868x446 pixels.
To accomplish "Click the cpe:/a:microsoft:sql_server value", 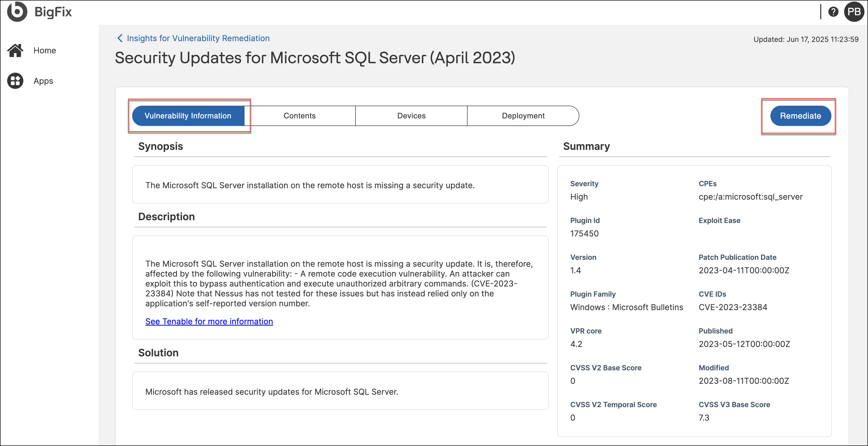I will point(750,197).
